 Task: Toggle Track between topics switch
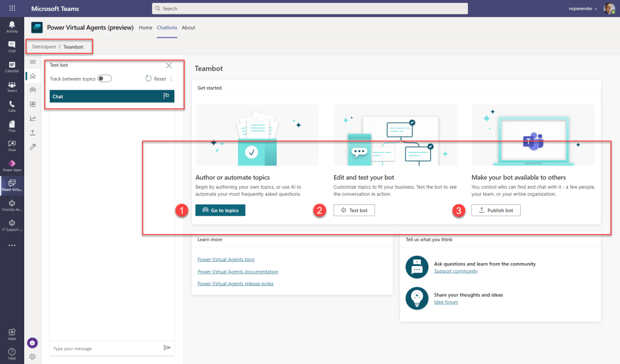click(105, 79)
